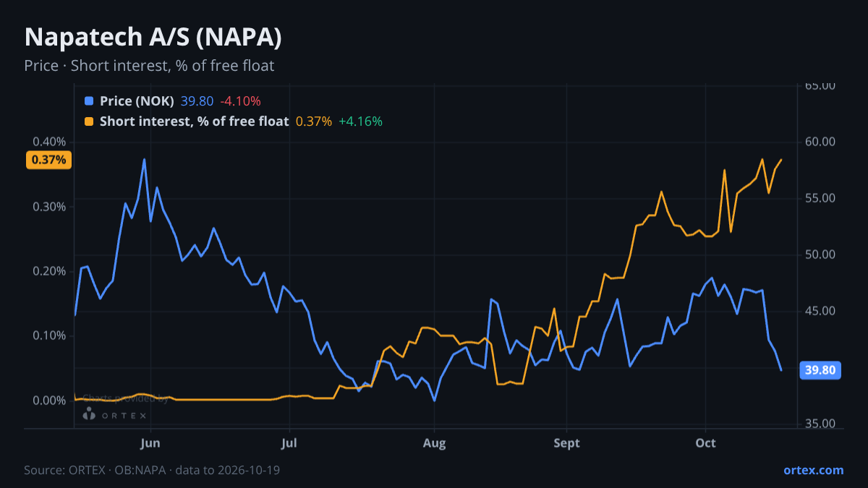This screenshot has height=488, width=868.
Task: Click the 0.30% left axis label
Action: coord(51,207)
